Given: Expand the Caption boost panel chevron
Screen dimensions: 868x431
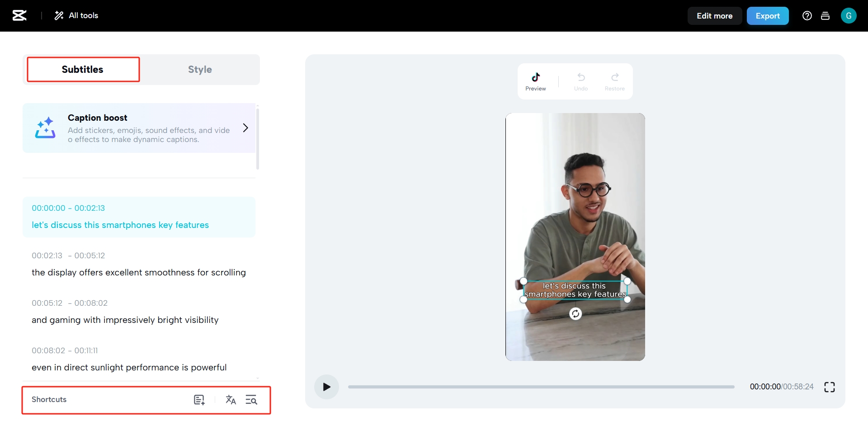Looking at the screenshot, I should (245, 128).
